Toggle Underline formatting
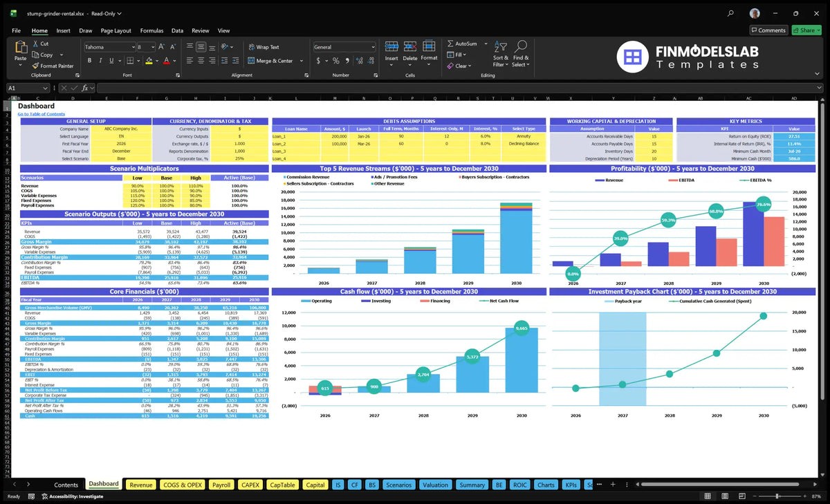The width and height of the screenshot is (830, 504). [x=110, y=61]
